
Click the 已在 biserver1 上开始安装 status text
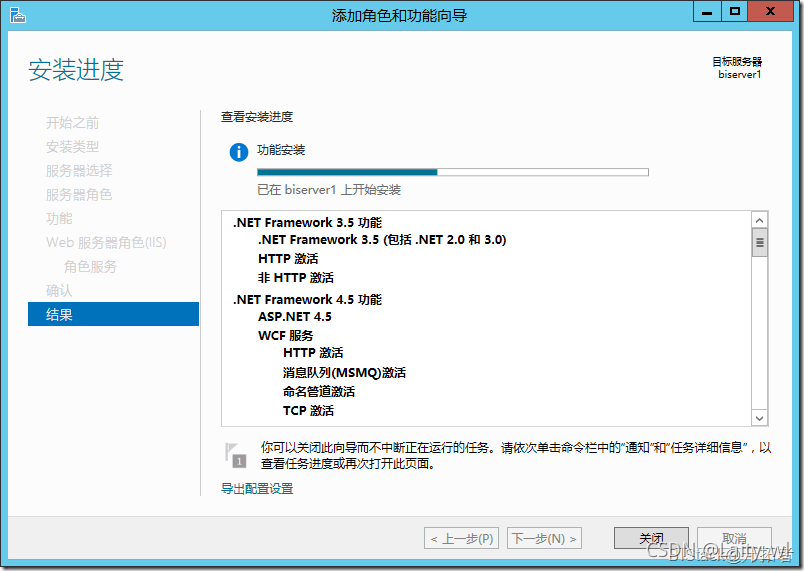329,190
